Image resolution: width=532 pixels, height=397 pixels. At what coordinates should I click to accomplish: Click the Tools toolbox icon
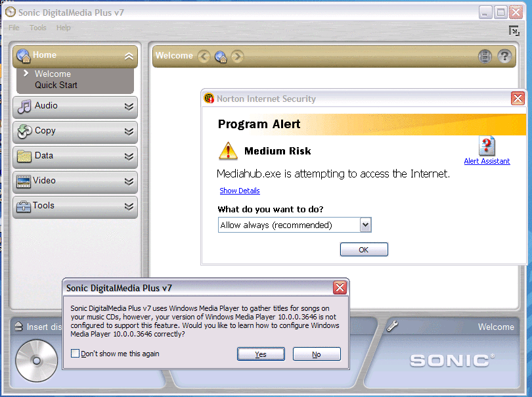coord(24,206)
